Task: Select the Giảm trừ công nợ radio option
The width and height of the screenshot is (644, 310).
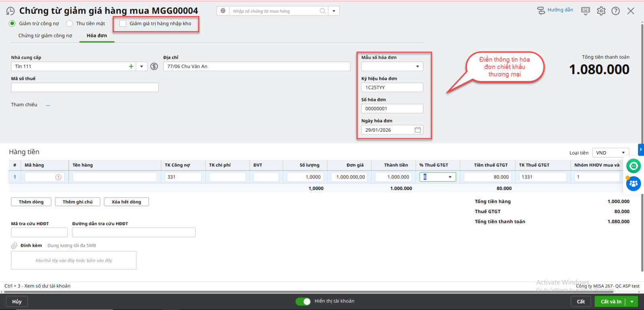Action: point(12,23)
